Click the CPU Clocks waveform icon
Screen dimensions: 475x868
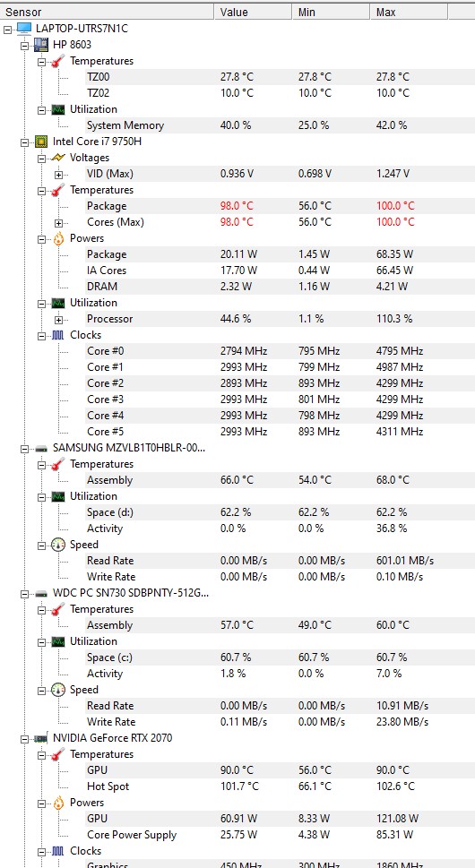point(58,335)
